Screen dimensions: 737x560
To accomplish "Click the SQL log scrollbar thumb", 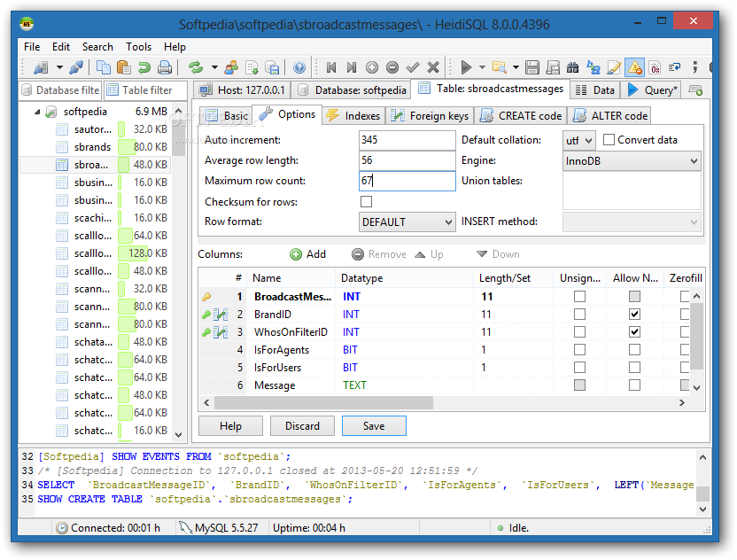I will [x=702, y=494].
